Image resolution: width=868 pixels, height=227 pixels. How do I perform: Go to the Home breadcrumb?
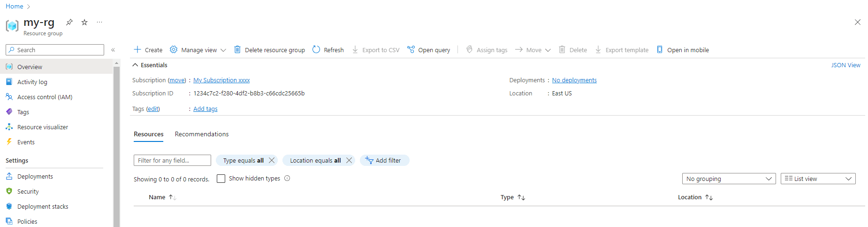[x=15, y=6]
